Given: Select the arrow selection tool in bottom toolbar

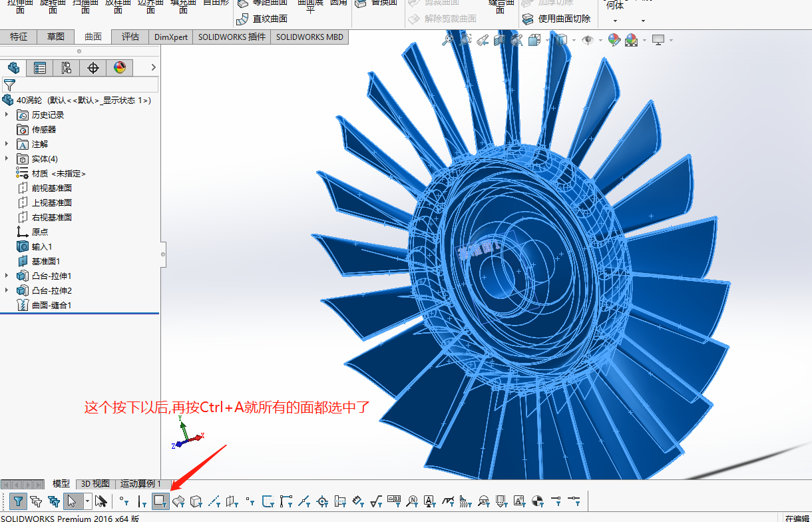Looking at the screenshot, I should click(75, 501).
